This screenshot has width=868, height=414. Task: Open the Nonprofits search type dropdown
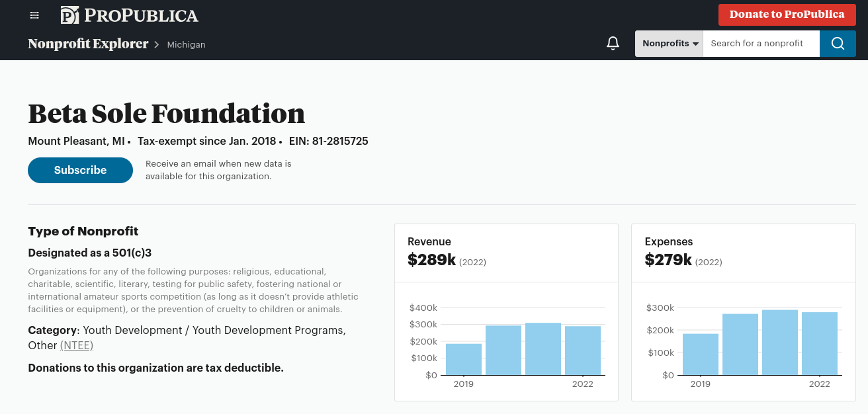pos(669,44)
